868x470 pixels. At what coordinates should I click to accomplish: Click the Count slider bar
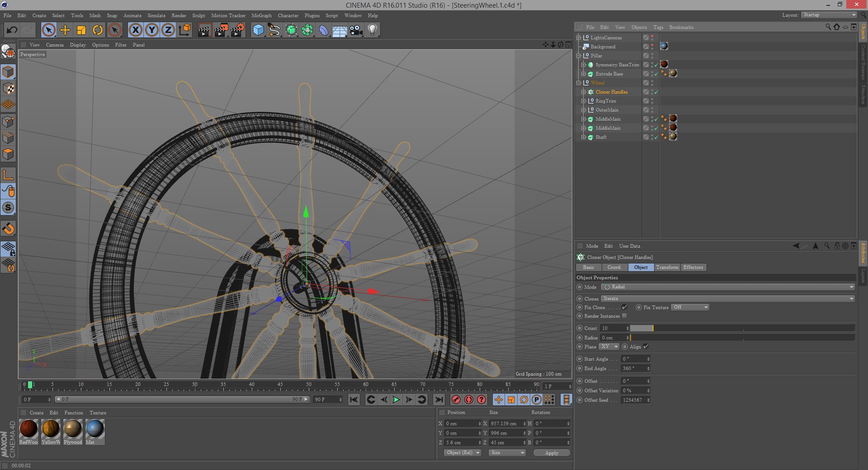coord(742,328)
